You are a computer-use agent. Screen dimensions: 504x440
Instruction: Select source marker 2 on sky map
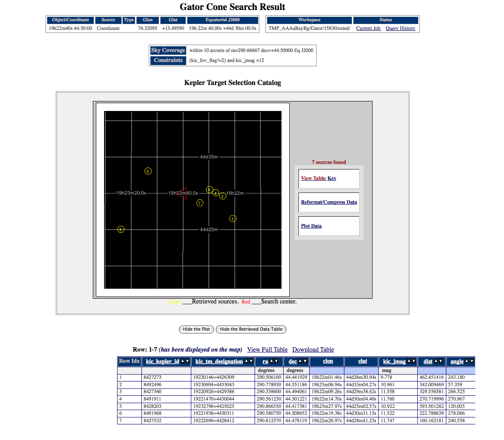click(148, 171)
